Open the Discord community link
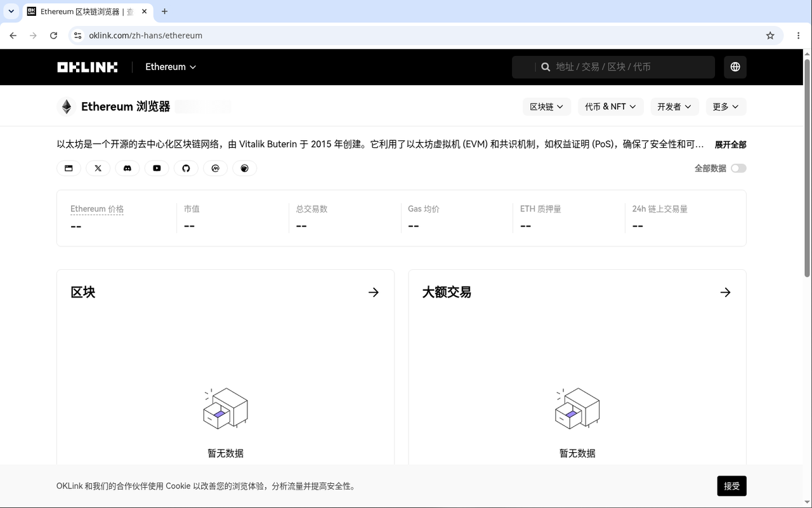The width and height of the screenshot is (812, 508). (128, 168)
